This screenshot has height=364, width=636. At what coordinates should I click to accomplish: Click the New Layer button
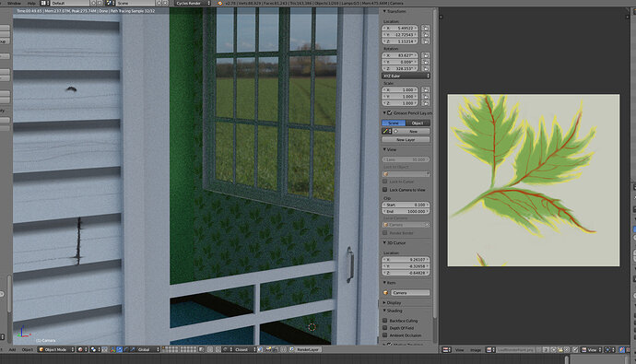pos(406,139)
